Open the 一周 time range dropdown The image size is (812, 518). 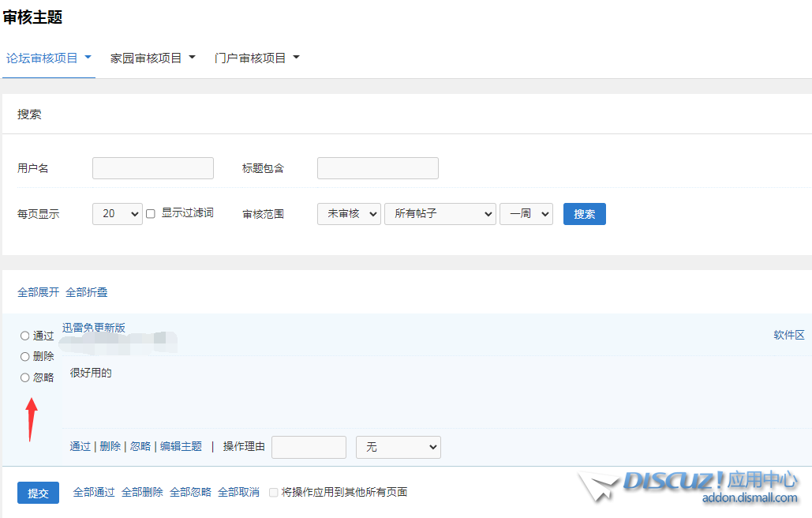pos(526,214)
